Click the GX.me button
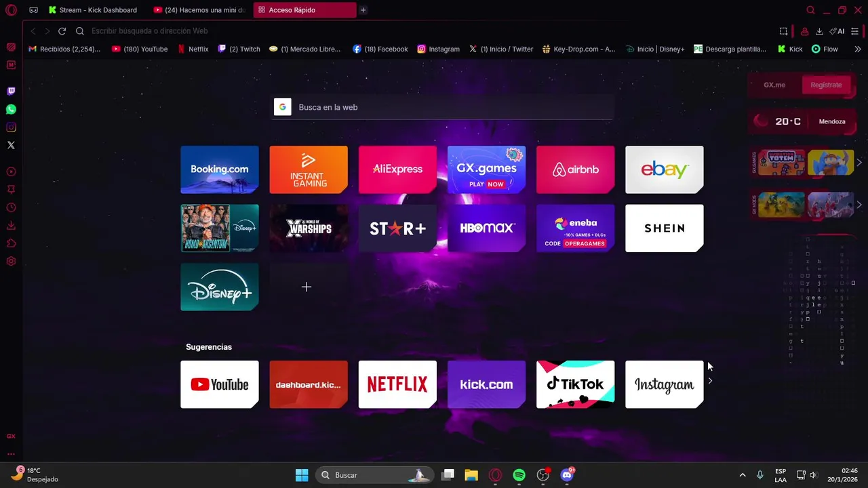This screenshot has width=868, height=488. [774, 85]
